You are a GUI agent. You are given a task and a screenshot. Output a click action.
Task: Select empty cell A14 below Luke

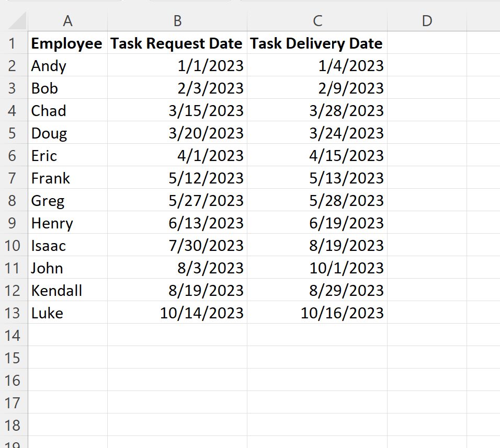[x=67, y=335]
